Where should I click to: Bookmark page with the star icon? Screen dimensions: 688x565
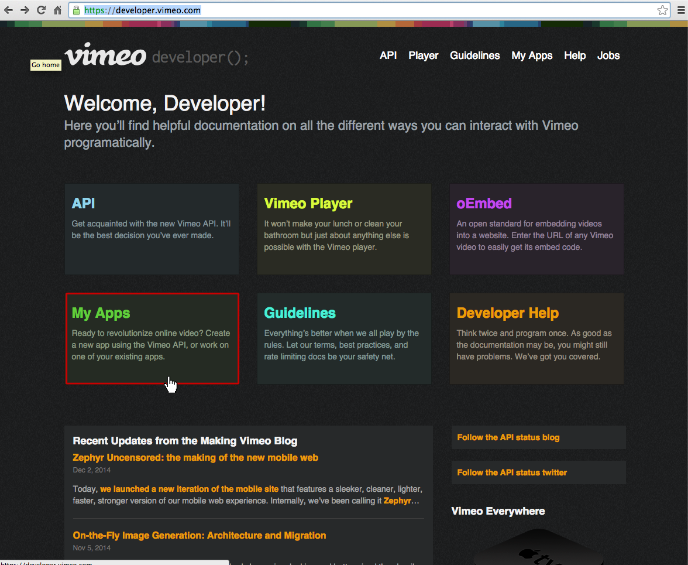coord(663,10)
